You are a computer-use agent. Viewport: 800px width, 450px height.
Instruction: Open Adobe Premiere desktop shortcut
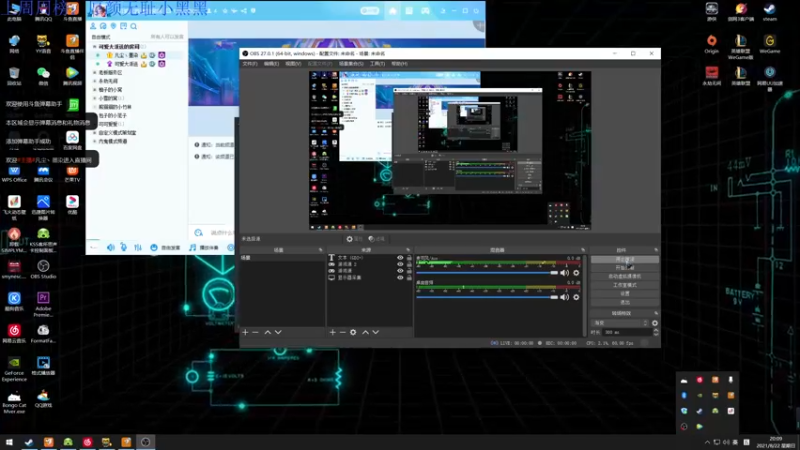pos(43,304)
